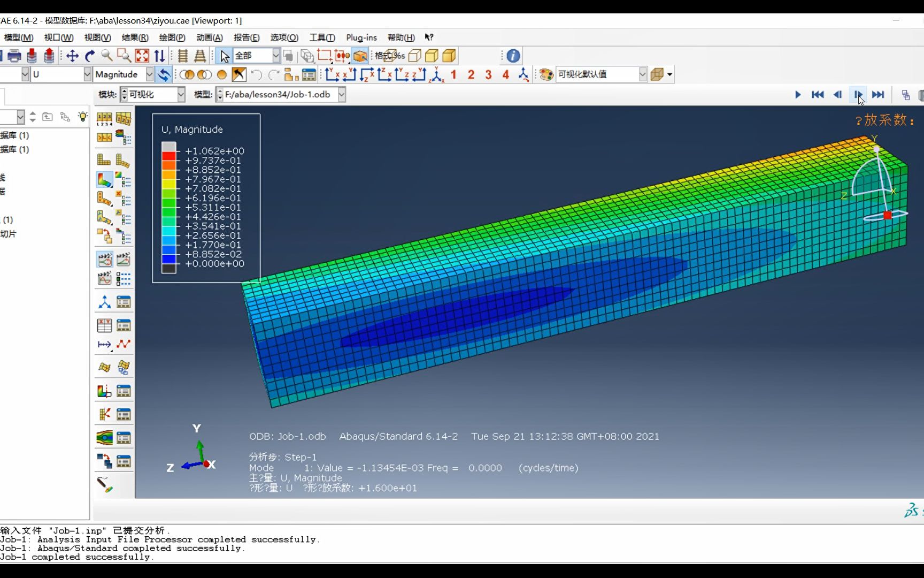Activate the rotate view tool
The width and height of the screenshot is (924, 578).
point(90,56)
